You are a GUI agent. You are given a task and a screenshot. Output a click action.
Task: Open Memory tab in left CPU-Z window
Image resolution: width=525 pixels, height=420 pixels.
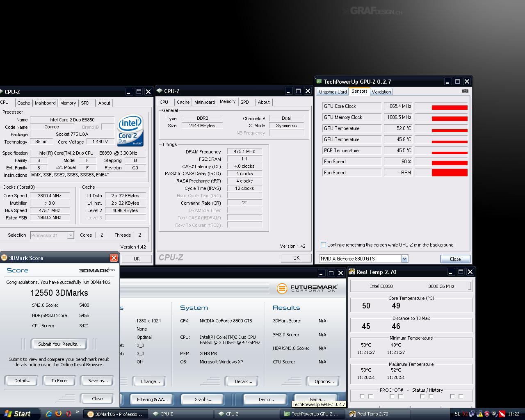(x=68, y=103)
